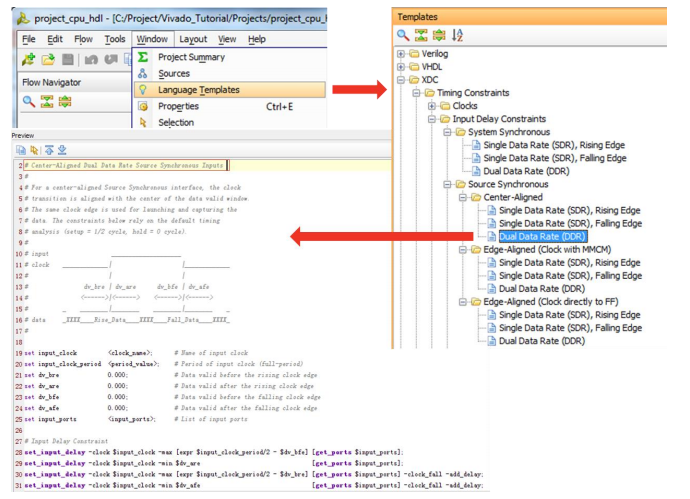Expand the Clocks folder under Timing Constraints

click(x=432, y=106)
